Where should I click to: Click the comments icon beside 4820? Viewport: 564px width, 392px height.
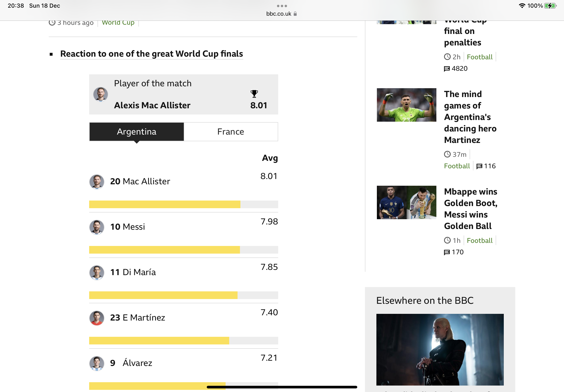pyautogui.click(x=447, y=69)
